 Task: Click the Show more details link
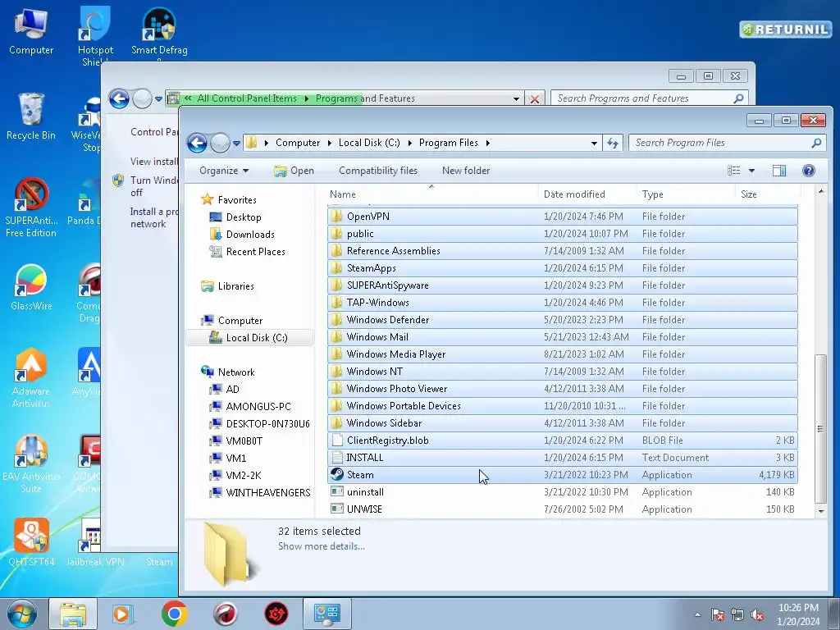click(x=321, y=546)
